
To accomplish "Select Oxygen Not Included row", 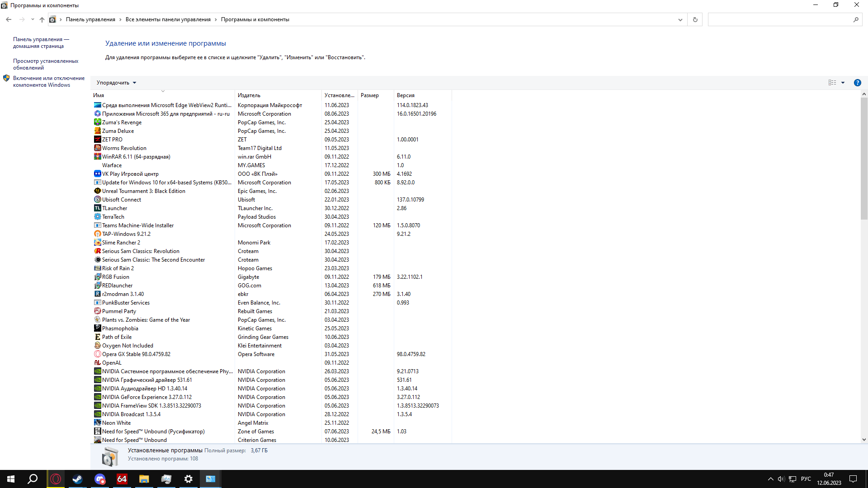I will pos(271,345).
